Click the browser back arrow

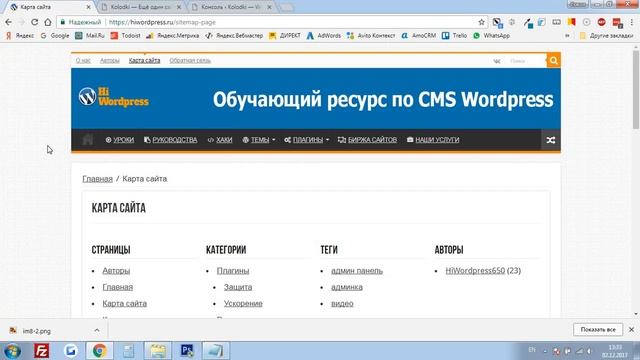(x=9, y=22)
